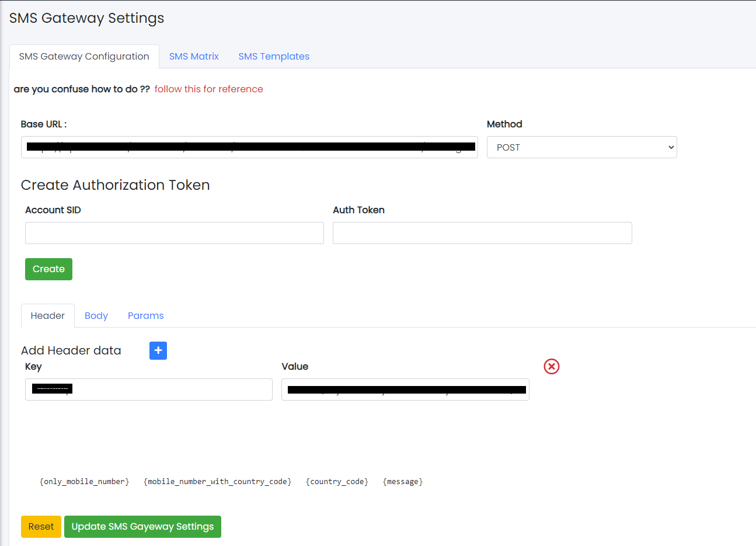The height and width of the screenshot is (546, 756).
Task: Click the {country_code} placeholder tag
Action: [337, 482]
